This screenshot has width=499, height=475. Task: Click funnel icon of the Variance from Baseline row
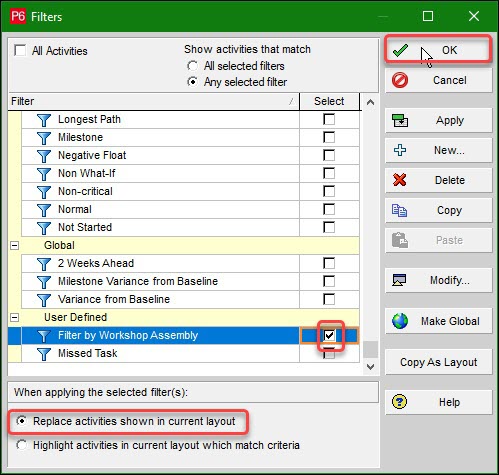[44, 300]
